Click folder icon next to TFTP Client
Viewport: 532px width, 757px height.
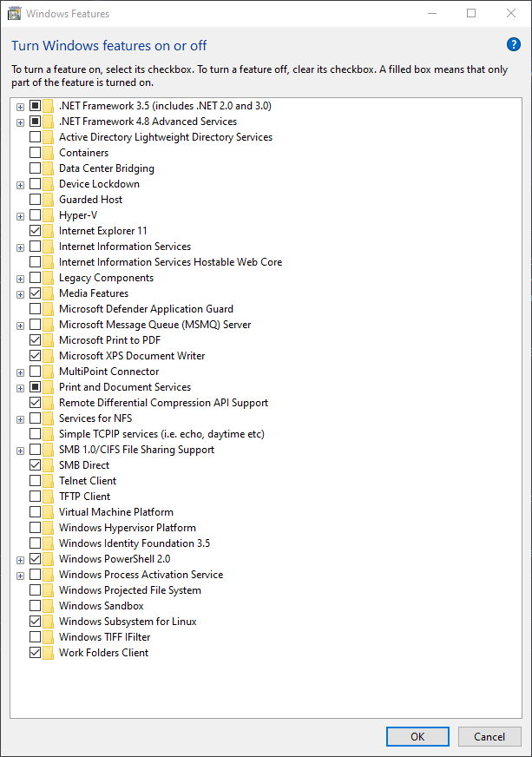(x=48, y=497)
